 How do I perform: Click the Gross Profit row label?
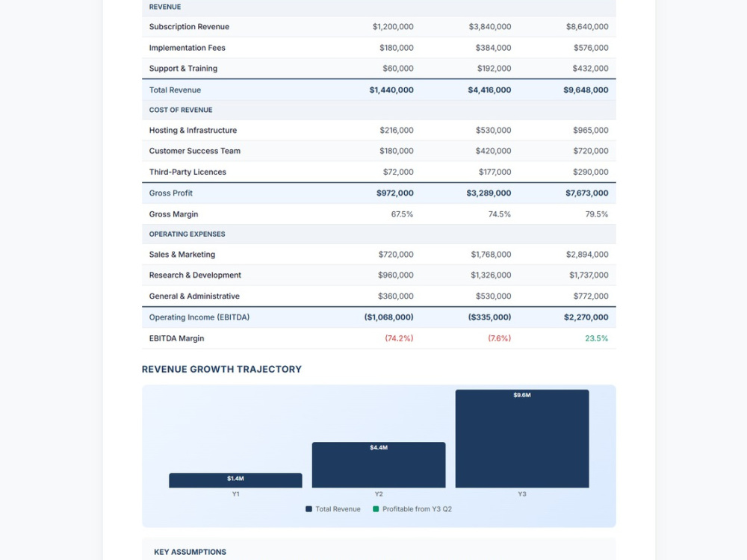pos(170,193)
